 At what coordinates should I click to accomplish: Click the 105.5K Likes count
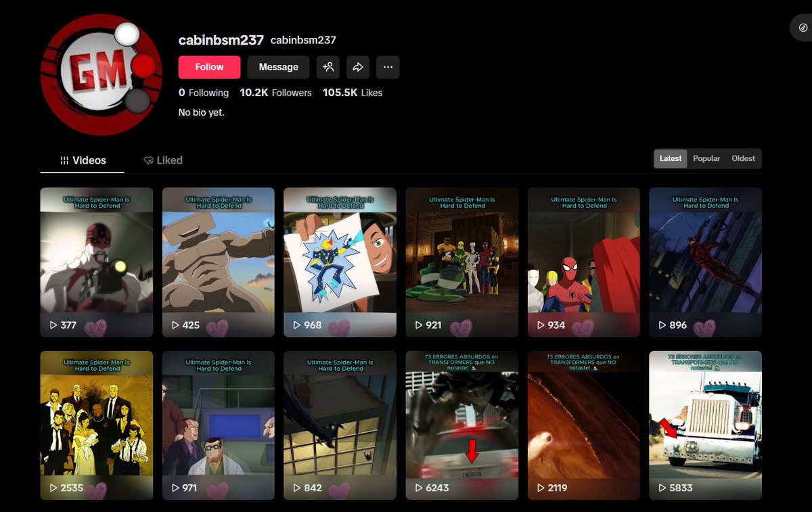point(352,93)
